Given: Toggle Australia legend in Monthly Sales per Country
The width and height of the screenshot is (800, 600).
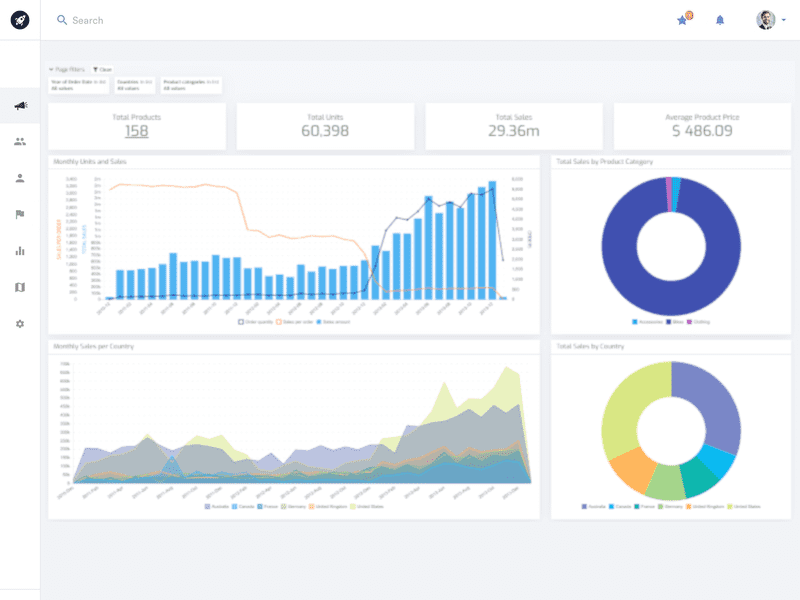Looking at the screenshot, I should pyautogui.click(x=217, y=507).
